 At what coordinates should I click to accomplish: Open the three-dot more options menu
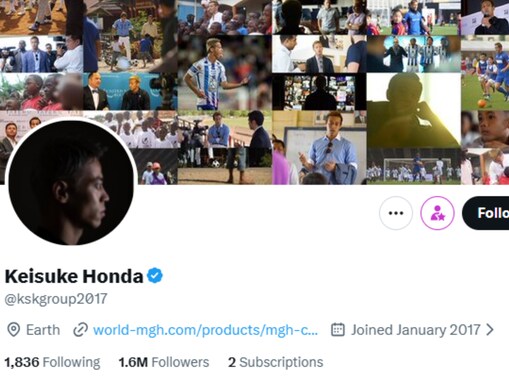click(x=396, y=213)
